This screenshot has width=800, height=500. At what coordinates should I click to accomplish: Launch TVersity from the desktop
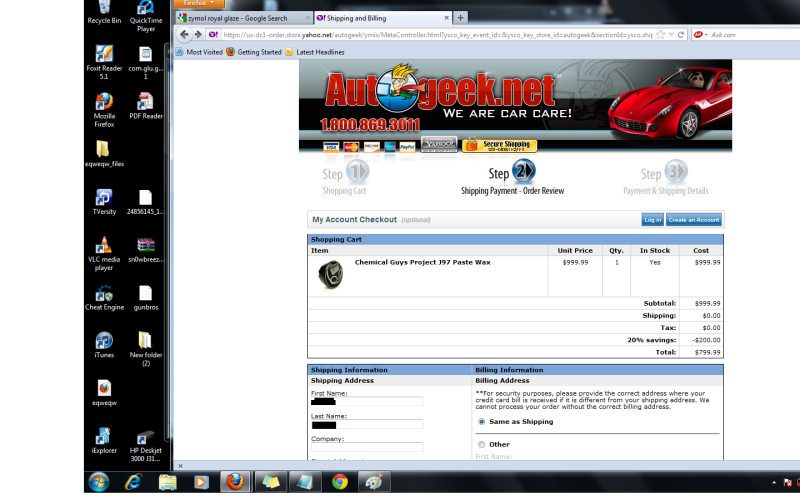point(104,202)
